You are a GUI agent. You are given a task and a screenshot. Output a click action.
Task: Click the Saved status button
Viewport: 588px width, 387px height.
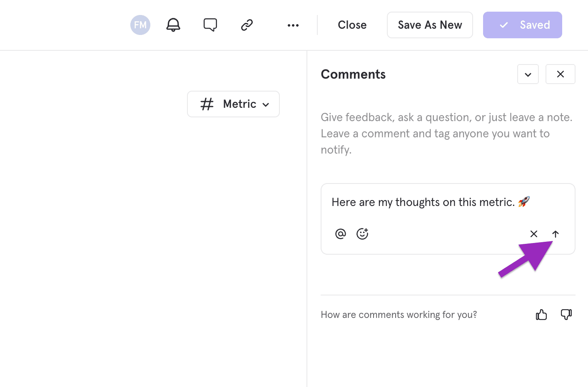[523, 25]
